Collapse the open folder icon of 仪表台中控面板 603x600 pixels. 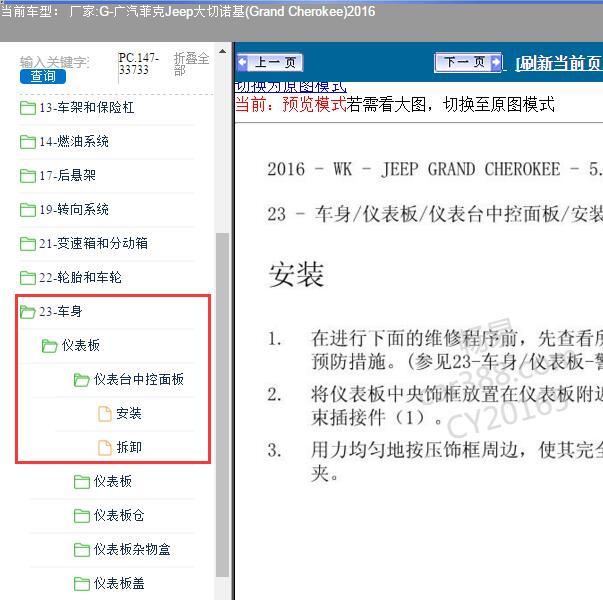click(82, 380)
